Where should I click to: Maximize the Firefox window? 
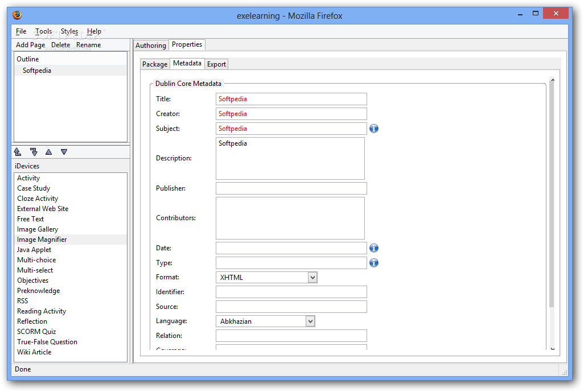tap(535, 14)
